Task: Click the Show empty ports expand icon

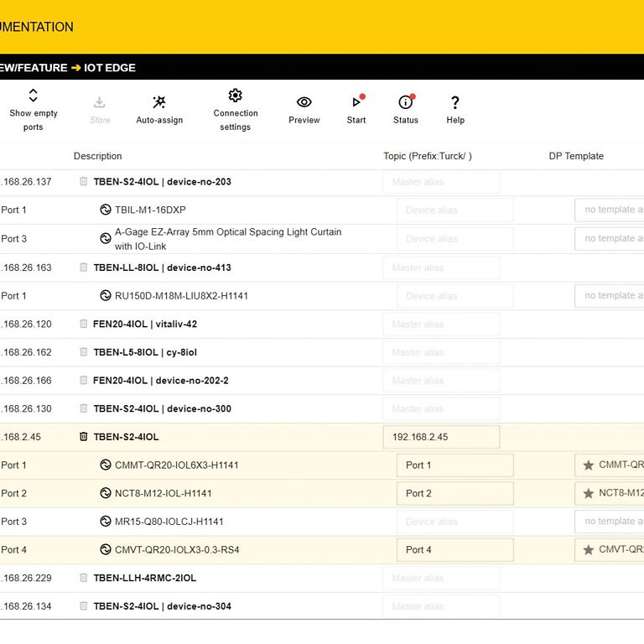Action: coord(34,96)
